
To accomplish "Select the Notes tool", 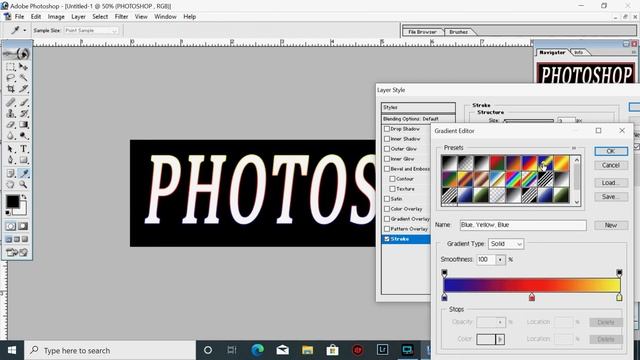I will pos(11,173).
